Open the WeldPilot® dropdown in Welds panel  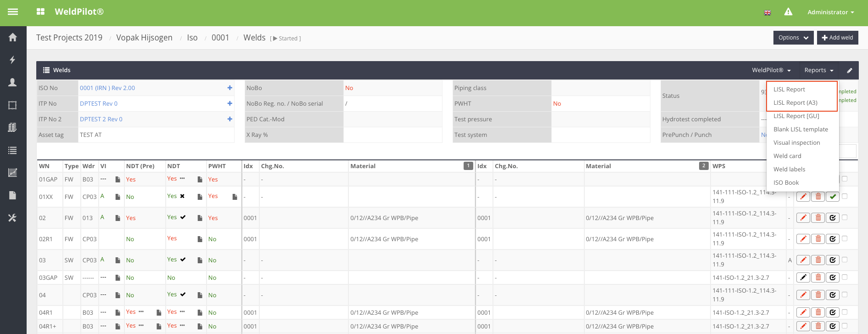(771, 70)
